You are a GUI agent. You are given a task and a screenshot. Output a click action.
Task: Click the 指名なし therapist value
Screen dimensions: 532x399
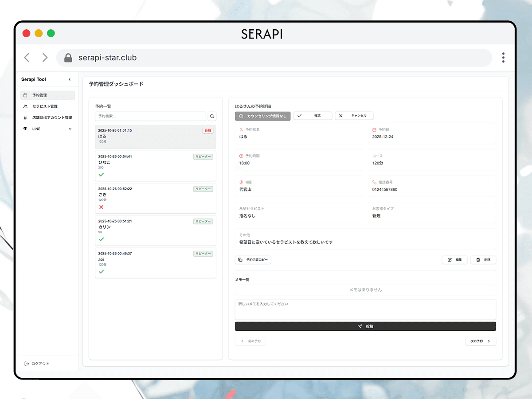coord(247,216)
